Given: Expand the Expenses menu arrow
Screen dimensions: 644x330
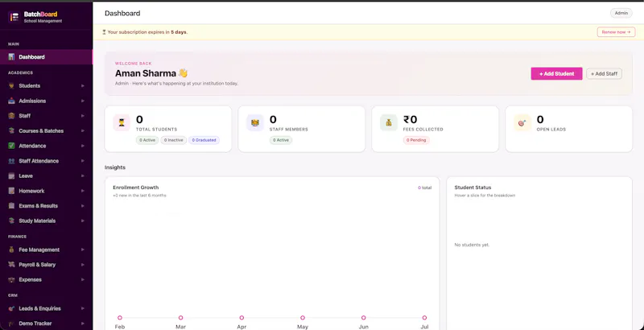Looking at the screenshot, I should click(x=83, y=279).
